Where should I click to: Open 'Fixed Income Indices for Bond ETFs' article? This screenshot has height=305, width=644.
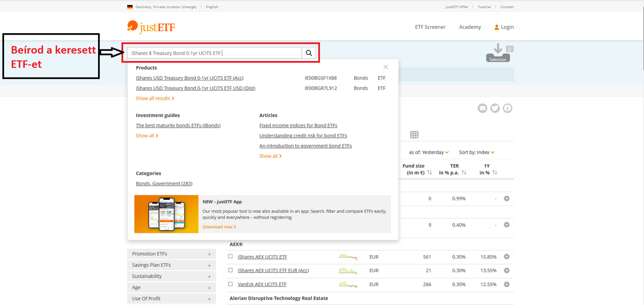[298, 125]
